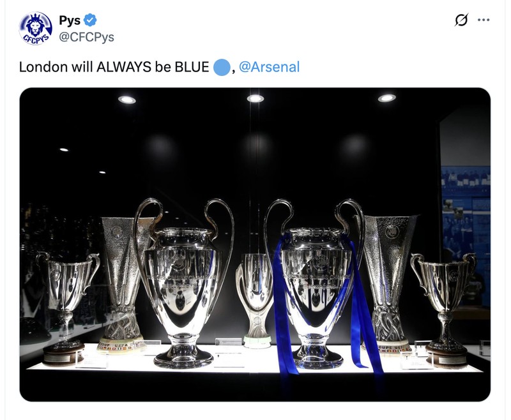Click the ribboned Champions League trophy in photo
The height and width of the screenshot is (420, 511).
[314, 283]
